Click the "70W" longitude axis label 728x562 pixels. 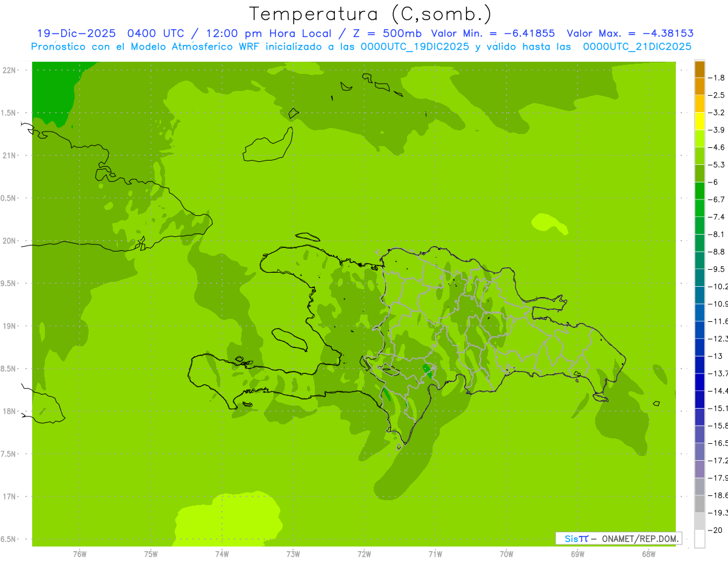pos(507,554)
